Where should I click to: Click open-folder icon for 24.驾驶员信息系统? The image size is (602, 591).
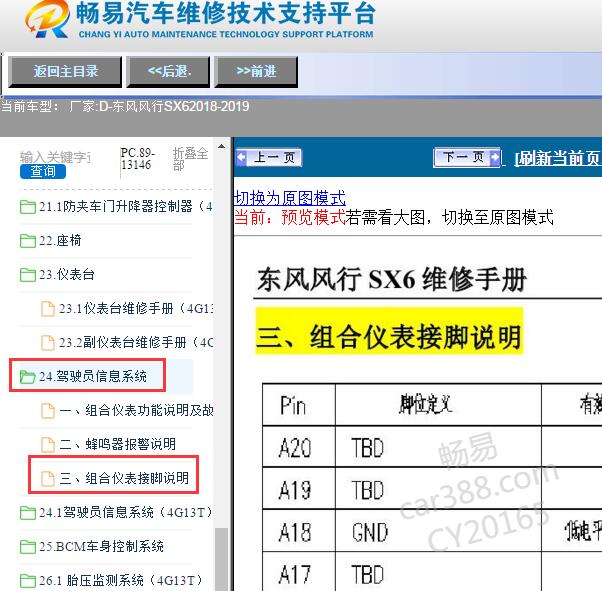(x=28, y=377)
